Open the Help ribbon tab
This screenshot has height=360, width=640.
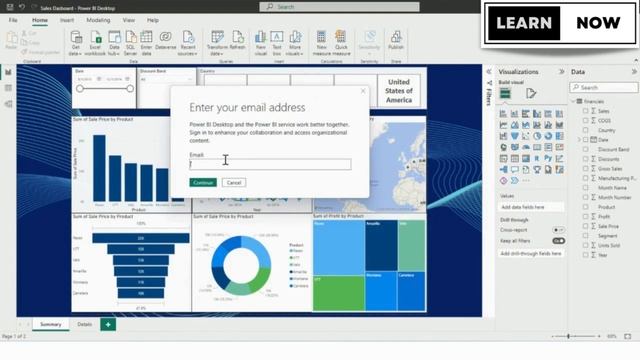pos(153,20)
